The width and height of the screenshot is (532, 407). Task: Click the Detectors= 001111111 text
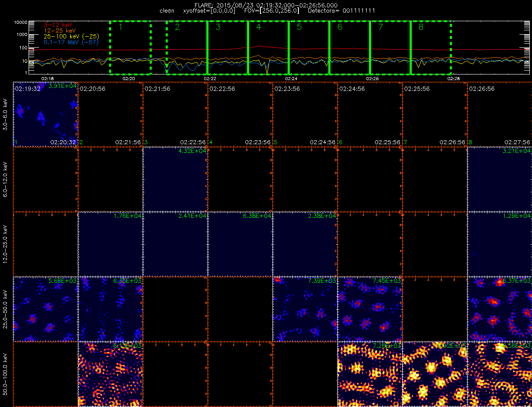[x=341, y=10]
